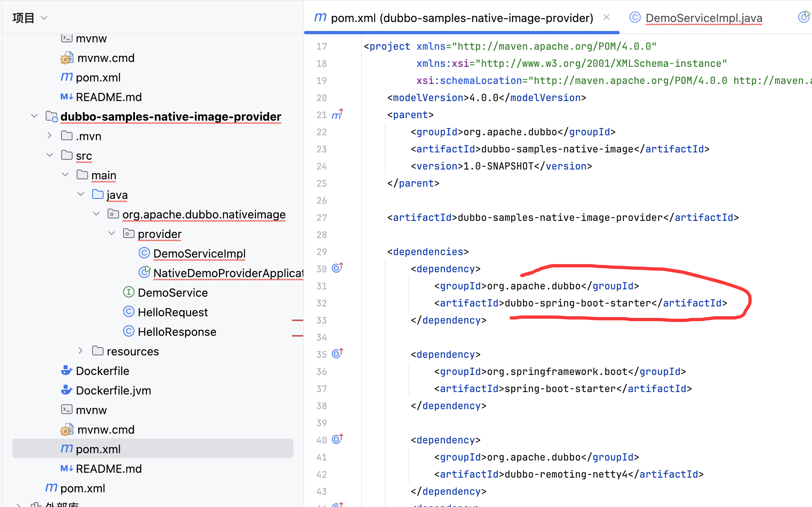Select the pom.xml provider editor tab
This screenshot has width=812, height=507.
(x=462, y=18)
